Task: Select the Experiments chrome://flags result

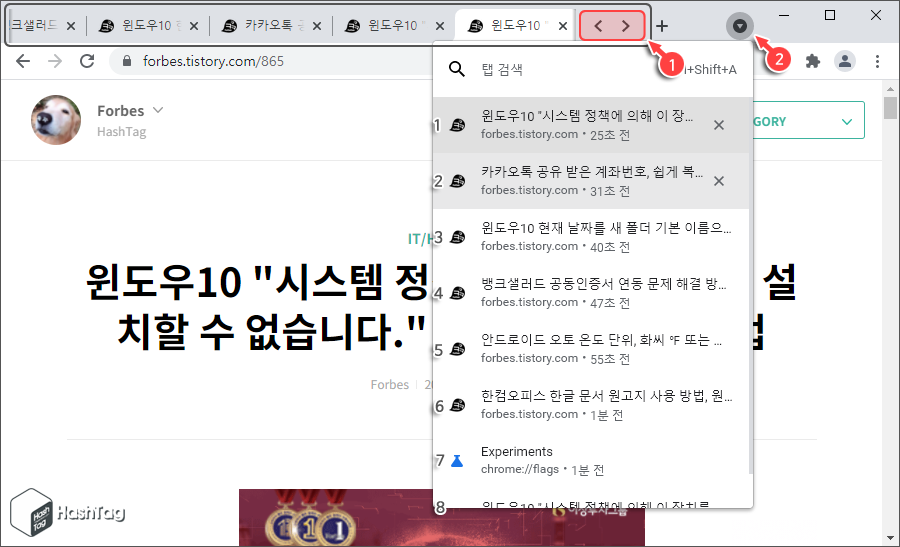Action: coord(592,460)
